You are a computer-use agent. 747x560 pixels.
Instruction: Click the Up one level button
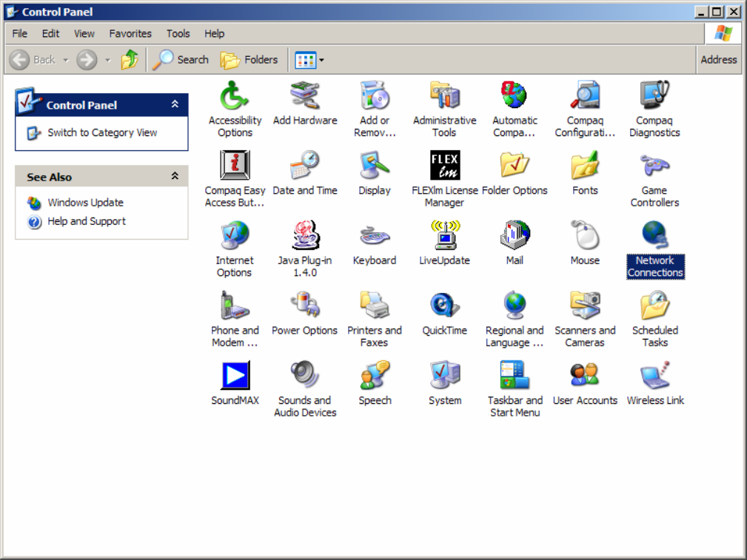[129, 60]
